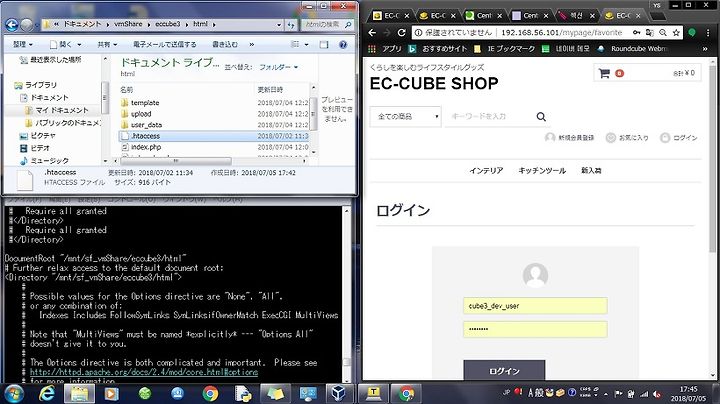720x404 pixels.
Task: Open キッチンツール category menu
Action: click(x=542, y=170)
